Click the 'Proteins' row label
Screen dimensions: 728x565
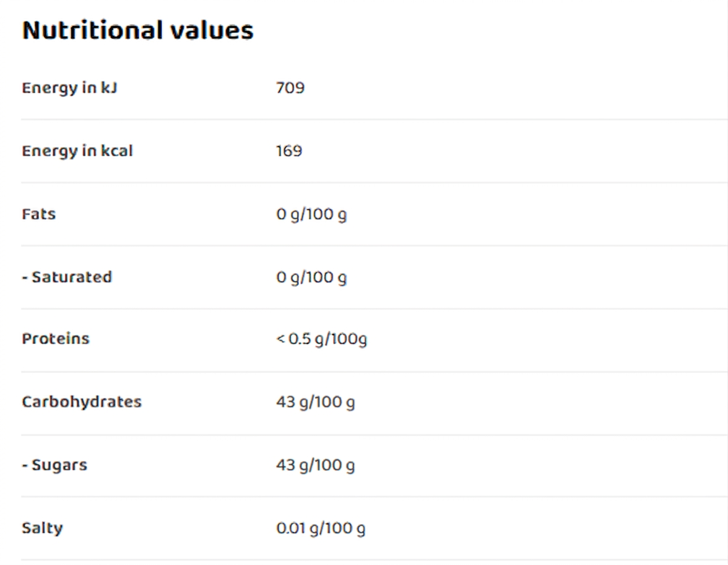pyautogui.click(x=56, y=339)
